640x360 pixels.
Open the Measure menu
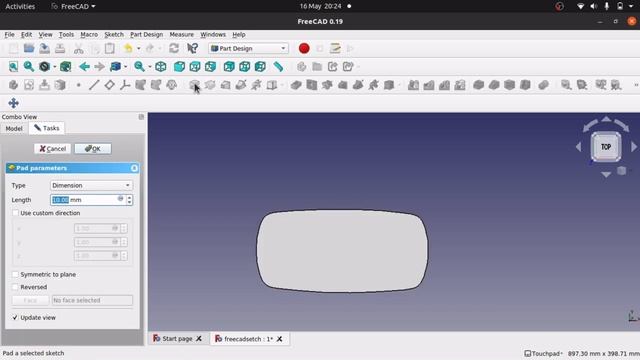click(x=182, y=35)
